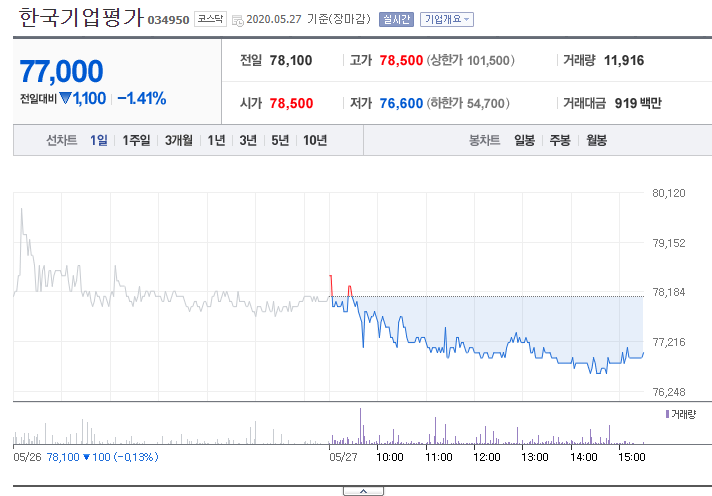Click the 상한가 101,500 text
Viewport: 712px width, 496px height.
coord(470,60)
